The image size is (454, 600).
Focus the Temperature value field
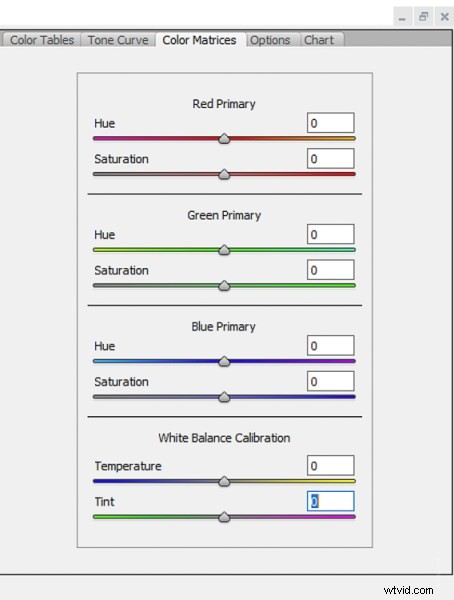click(331, 465)
